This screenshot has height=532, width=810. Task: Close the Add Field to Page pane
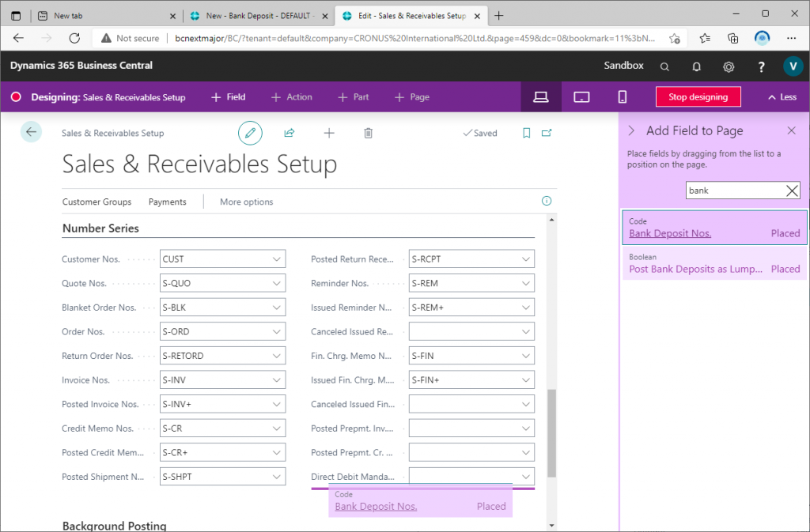[791, 130]
